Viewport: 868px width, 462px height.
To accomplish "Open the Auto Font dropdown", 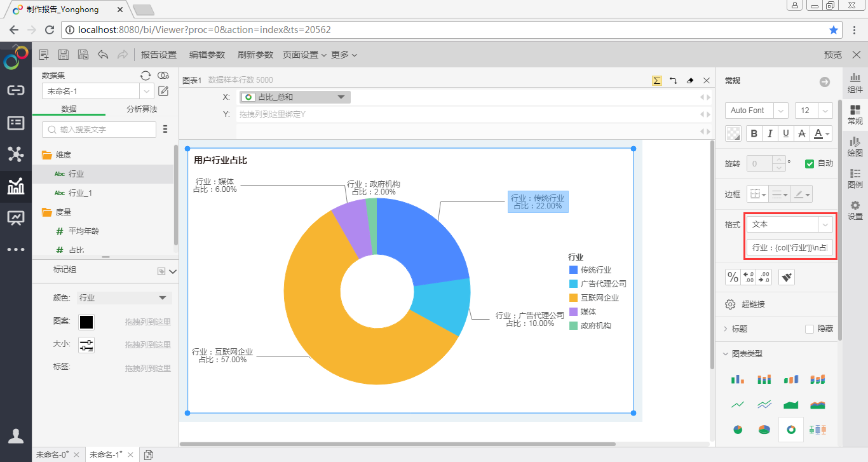I will [757, 110].
